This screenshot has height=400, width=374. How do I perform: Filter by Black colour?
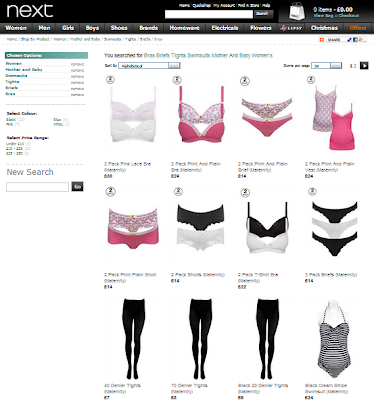pos(11,119)
